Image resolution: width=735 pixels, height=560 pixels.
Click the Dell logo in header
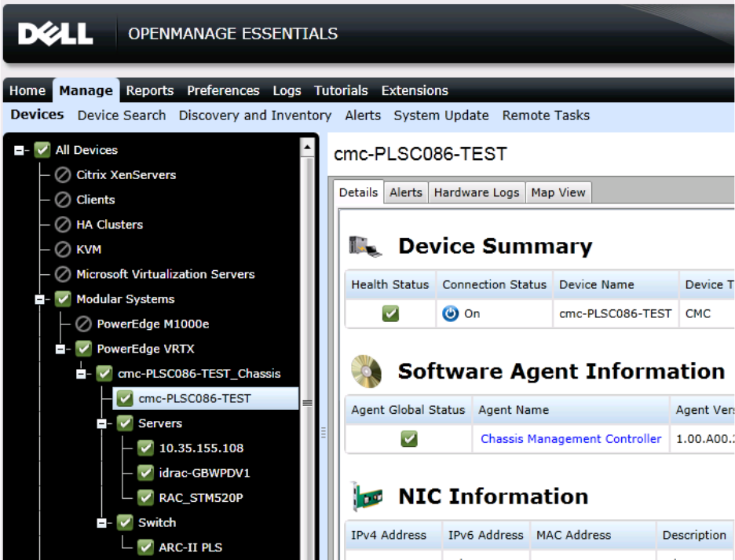(x=55, y=34)
